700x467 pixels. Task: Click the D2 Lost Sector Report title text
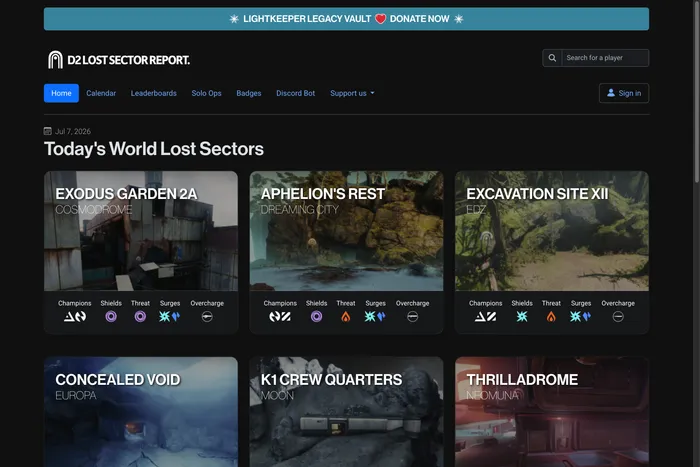tap(129, 60)
